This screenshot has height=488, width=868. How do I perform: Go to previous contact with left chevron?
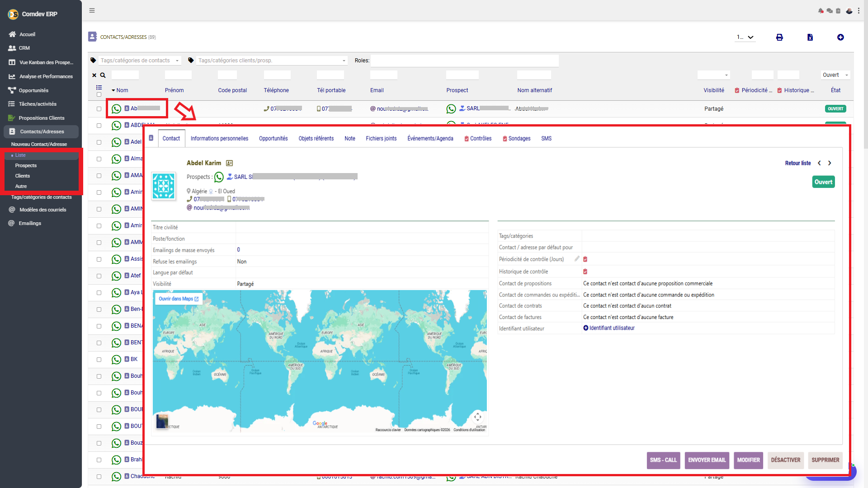click(819, 163)
